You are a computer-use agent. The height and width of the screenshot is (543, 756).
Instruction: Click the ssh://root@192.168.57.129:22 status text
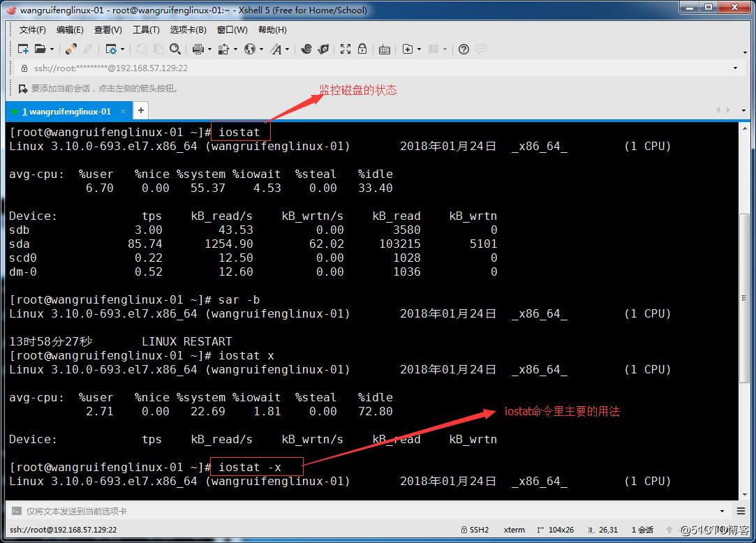[x=63, y=530]
